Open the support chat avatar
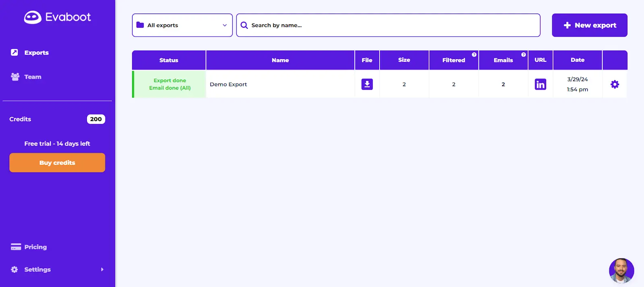 (621, 271)
